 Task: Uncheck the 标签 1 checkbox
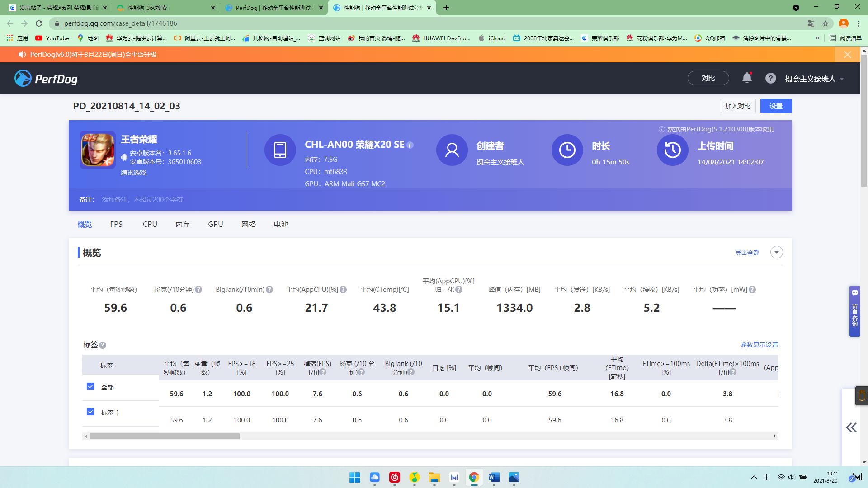coord(90,412)
